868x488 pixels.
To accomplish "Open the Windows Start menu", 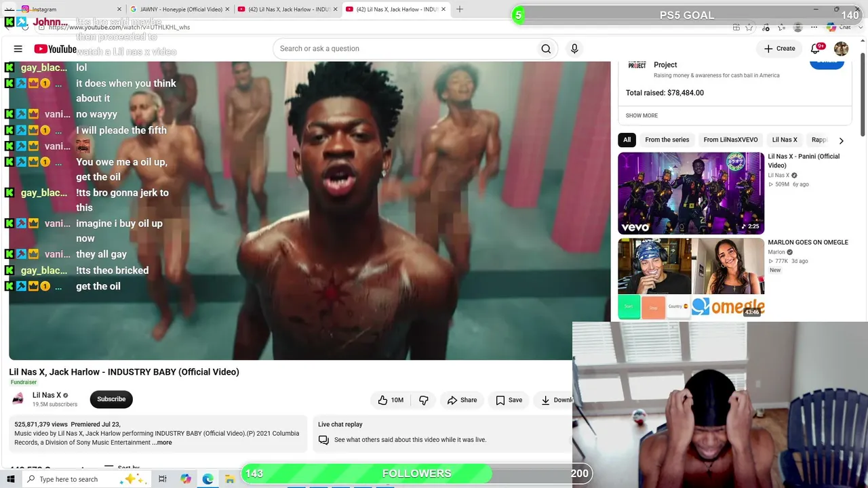I will tap(11, 479).
